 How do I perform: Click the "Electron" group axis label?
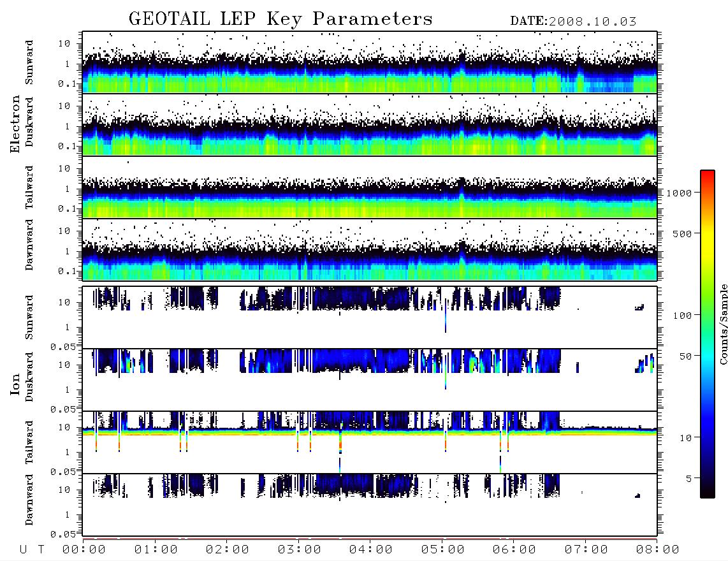coord(15,124)
